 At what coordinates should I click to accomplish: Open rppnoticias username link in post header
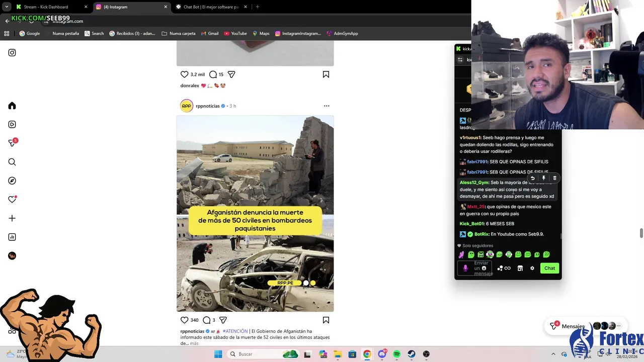(208, 106)
